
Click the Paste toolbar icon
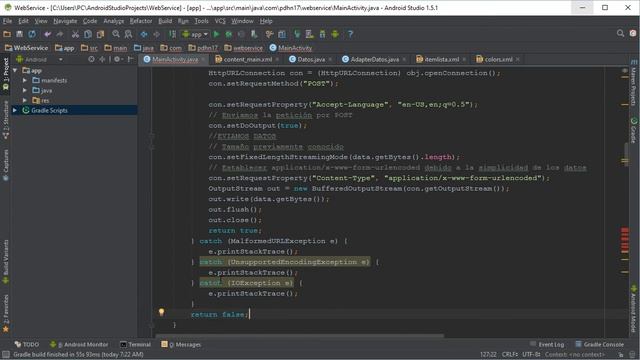pyautogui.click(x=100, y=34)
